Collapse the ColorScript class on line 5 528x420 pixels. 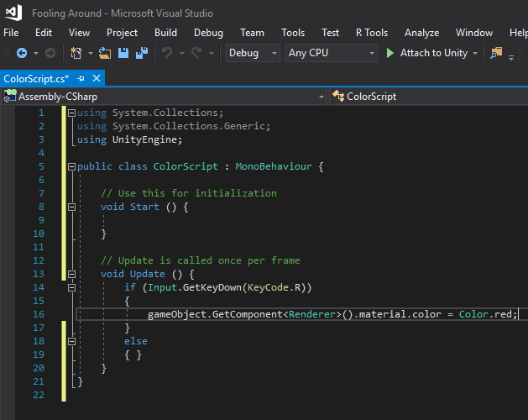point(71,166)
